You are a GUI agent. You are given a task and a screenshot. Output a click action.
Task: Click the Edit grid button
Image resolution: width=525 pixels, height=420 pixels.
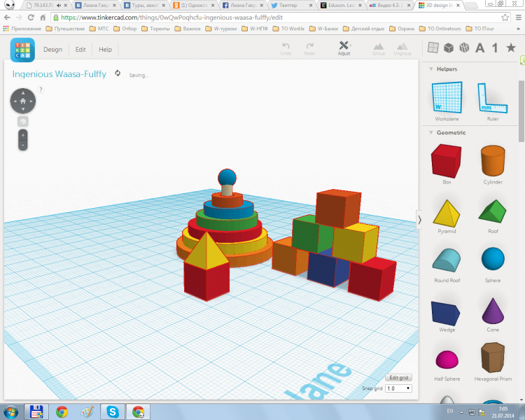[398, 377]
